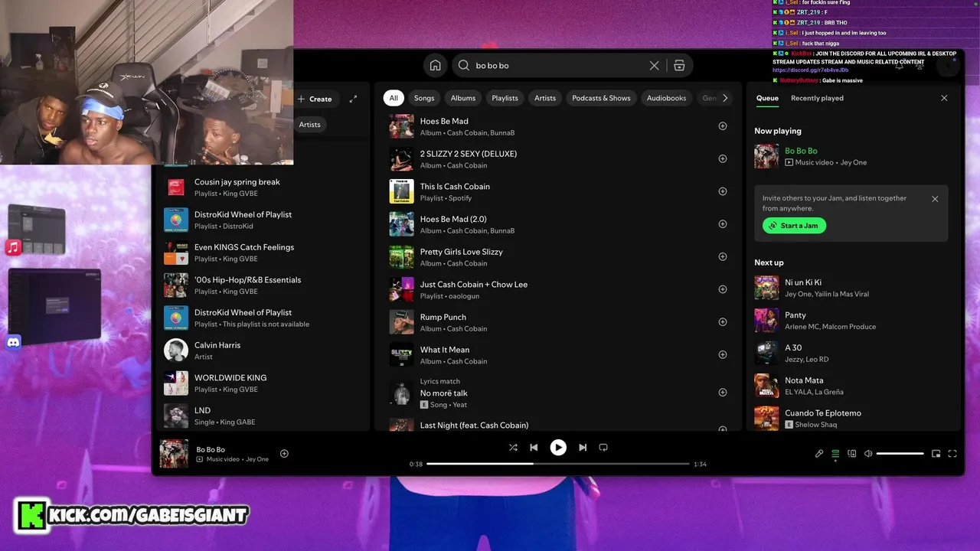Toggle repeat mode
This screenshot has height=551, width=980.
point(603,448)
